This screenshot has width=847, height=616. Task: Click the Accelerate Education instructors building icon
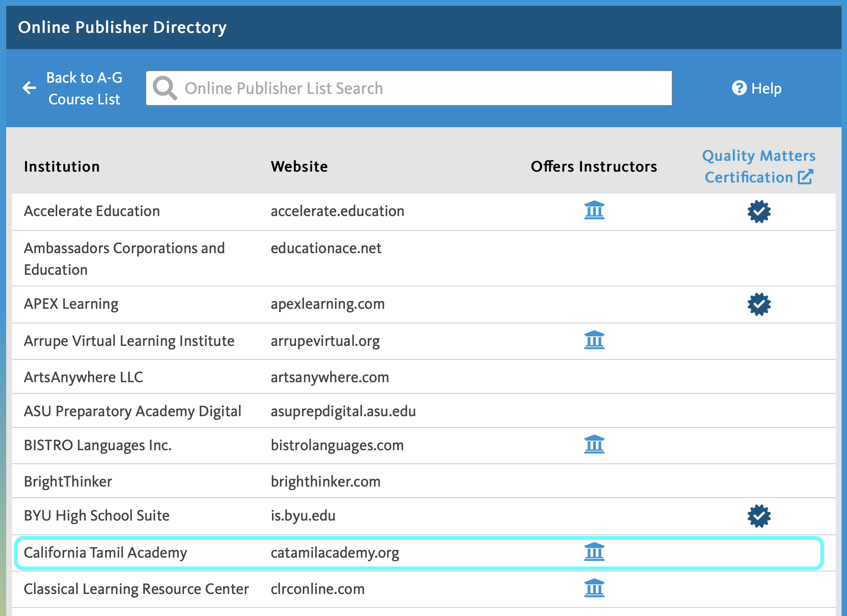594,211
